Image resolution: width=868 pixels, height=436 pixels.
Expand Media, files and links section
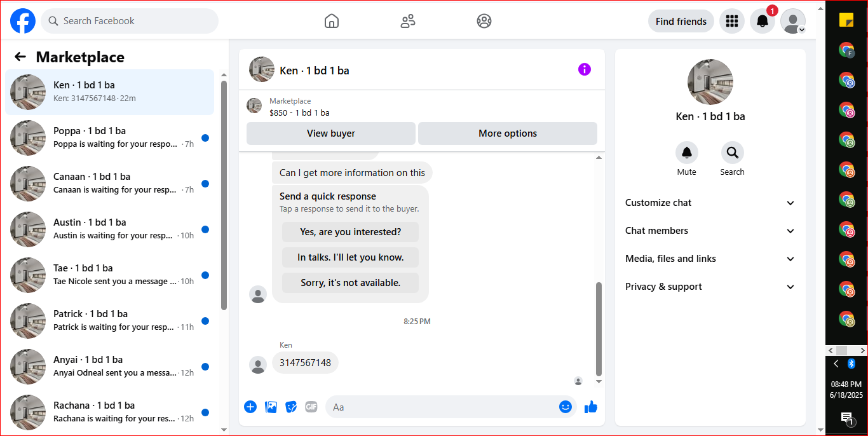point(710,259)
